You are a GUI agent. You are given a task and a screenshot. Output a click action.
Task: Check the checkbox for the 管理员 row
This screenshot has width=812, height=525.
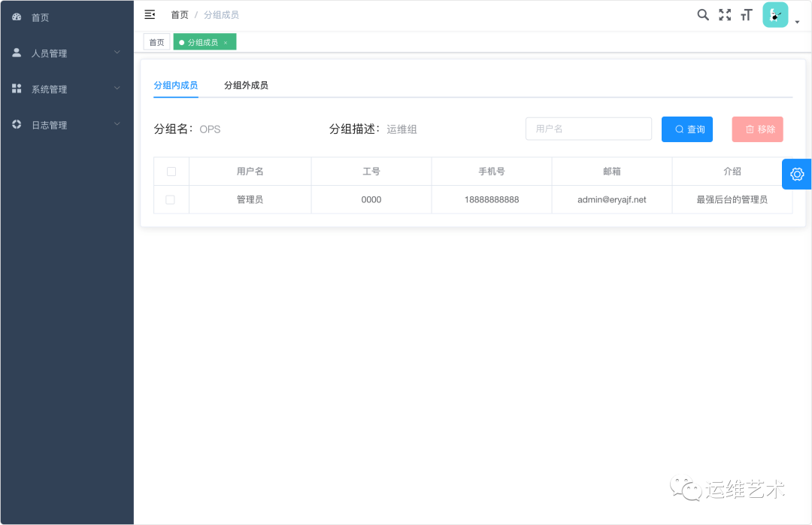(171, 199)
